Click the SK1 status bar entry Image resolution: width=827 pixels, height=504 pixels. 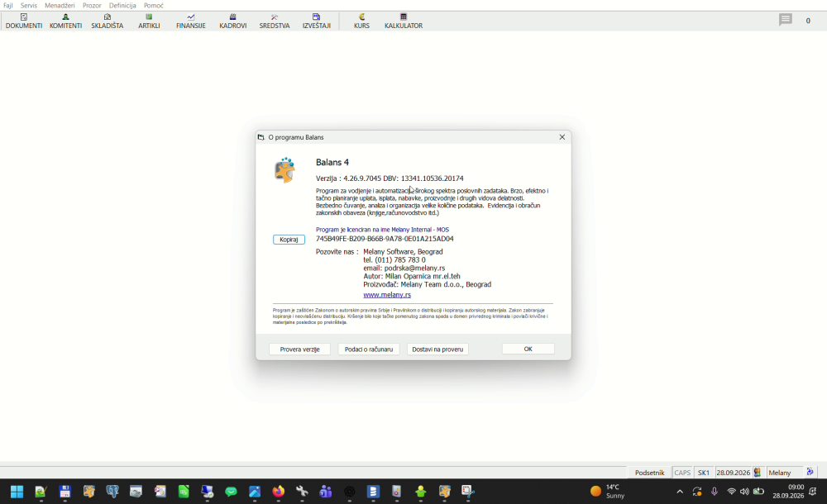pyautogui.click(x=704, y=473)
